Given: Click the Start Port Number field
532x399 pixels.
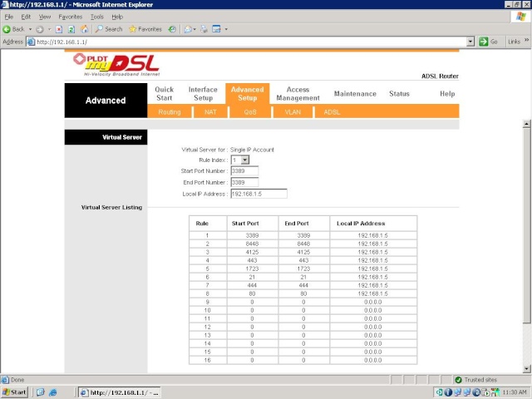Looking at the screenshot, I should pos(244,171).
